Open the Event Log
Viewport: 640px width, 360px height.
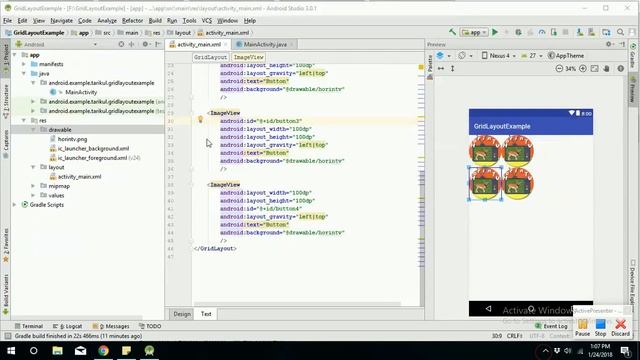pyautogui.click(x=551, y=326)
